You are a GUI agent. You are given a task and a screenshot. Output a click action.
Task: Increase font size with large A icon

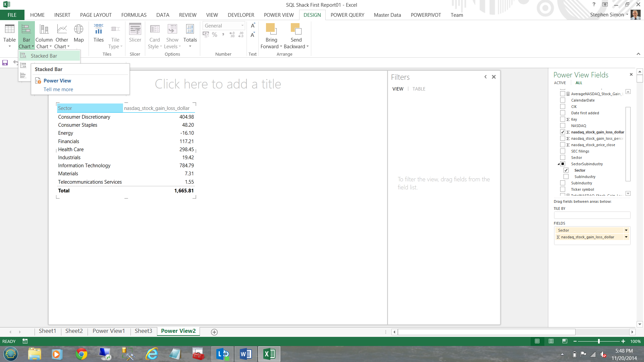click(x=253, y=26)
